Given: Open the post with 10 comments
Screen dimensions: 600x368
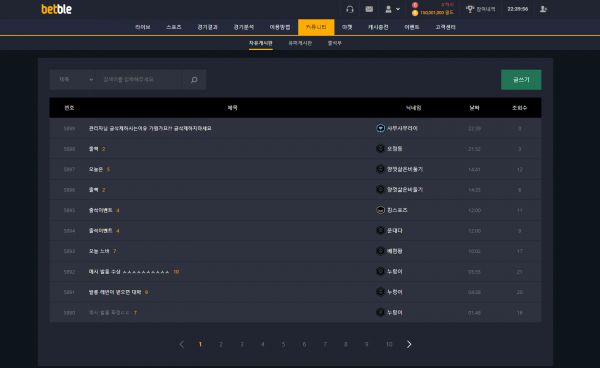Looking at the screenshot, I should tap(129, 272).
